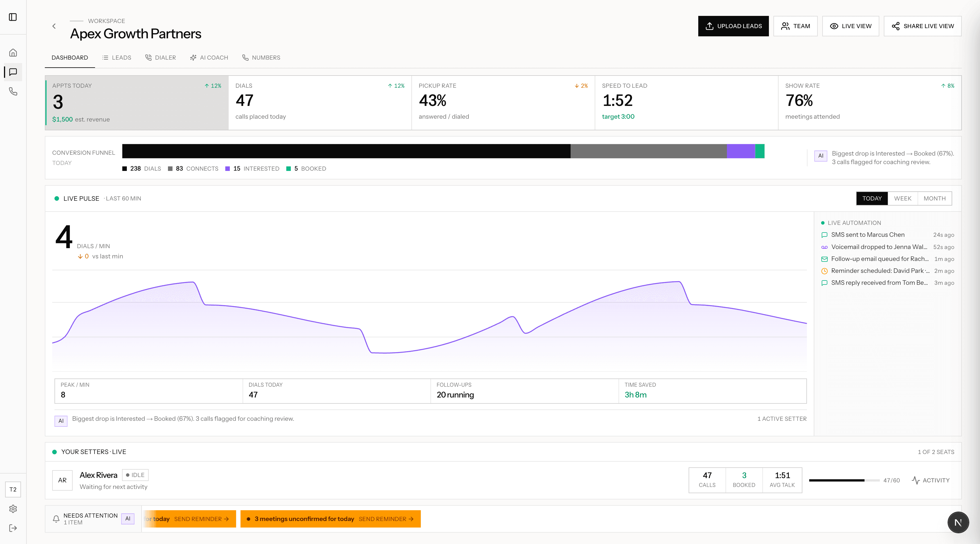Click Reminder scheduled: David Park entry
This screenshot has height=544, width=980.
pyautogui.click(x=888, y=271)
